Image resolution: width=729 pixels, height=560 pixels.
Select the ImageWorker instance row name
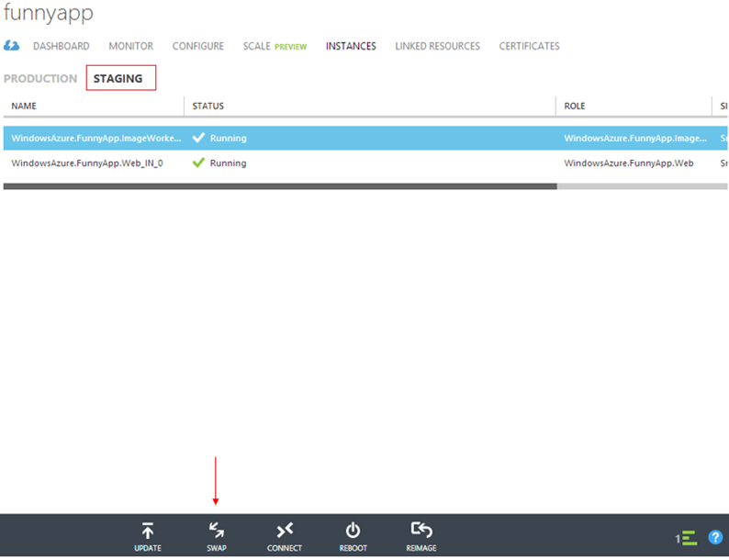(96, 138)
